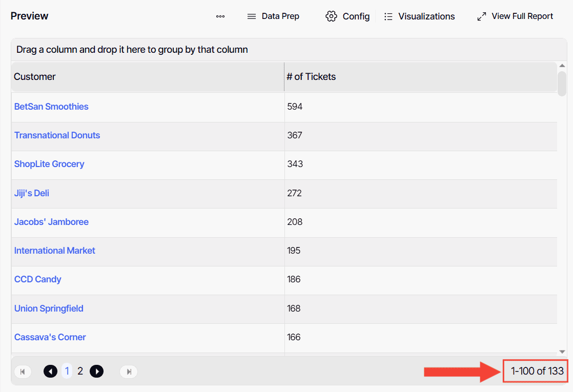Screen dimensions: 573x392
Task: Open the three-dot more options menu
Action: (x=220, y=16)
